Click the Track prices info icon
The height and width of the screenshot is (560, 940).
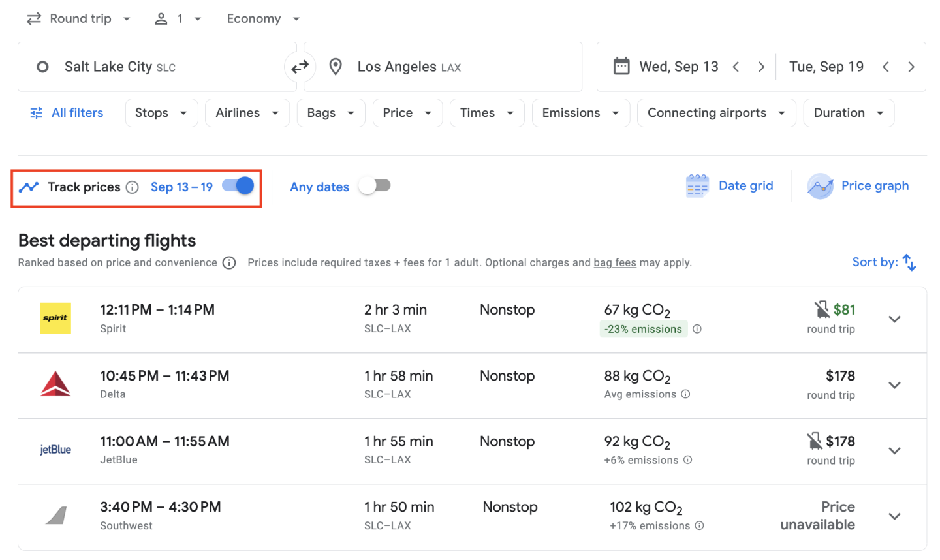click(133, 187)
